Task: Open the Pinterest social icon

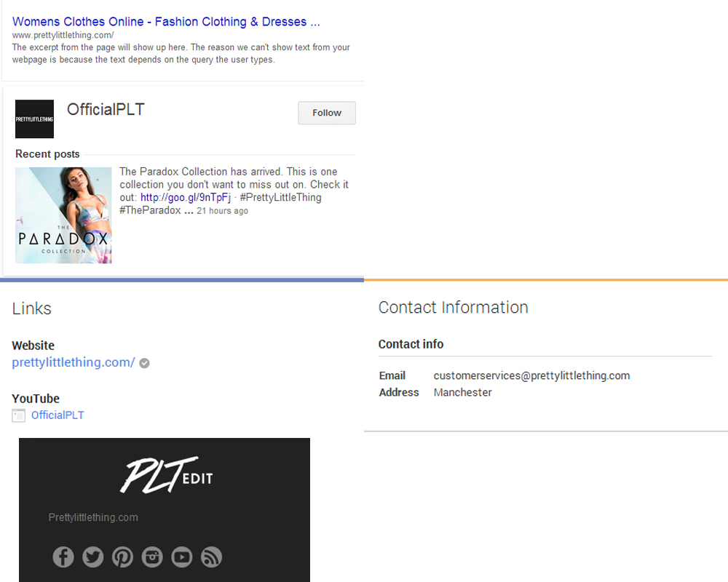Action: [122, 557]
